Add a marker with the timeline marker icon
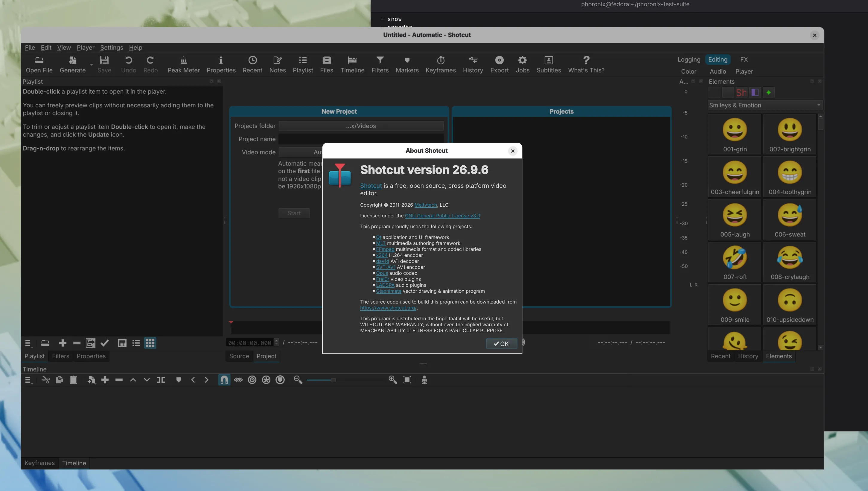 178,380
